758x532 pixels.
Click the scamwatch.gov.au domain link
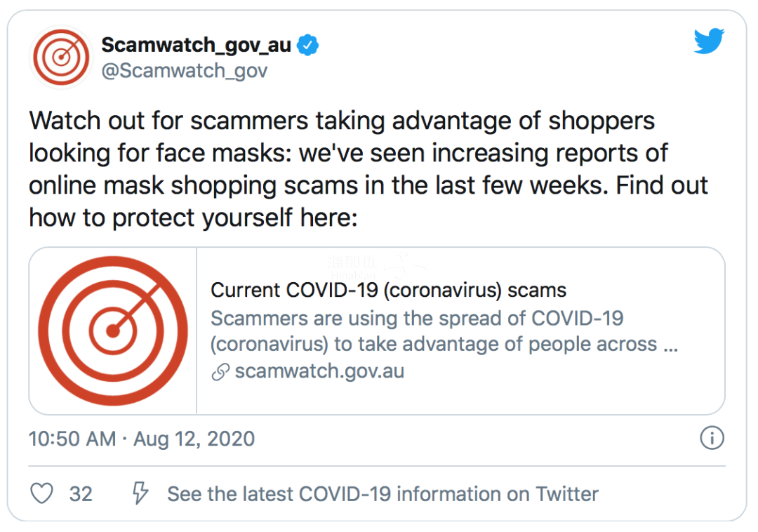pyautogui.click(x=319, y=371)
